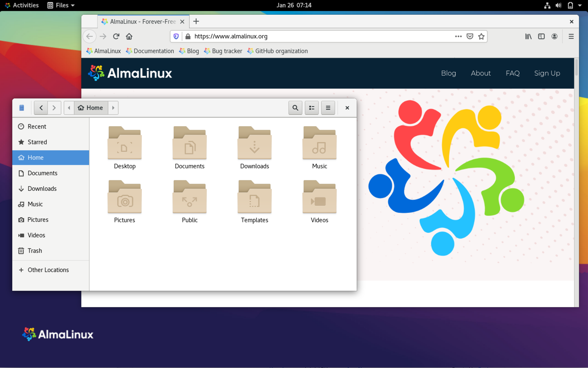Screen dimensions: 588x368
Task: Select the Downloads folder icon in main view
Action: 254,143
